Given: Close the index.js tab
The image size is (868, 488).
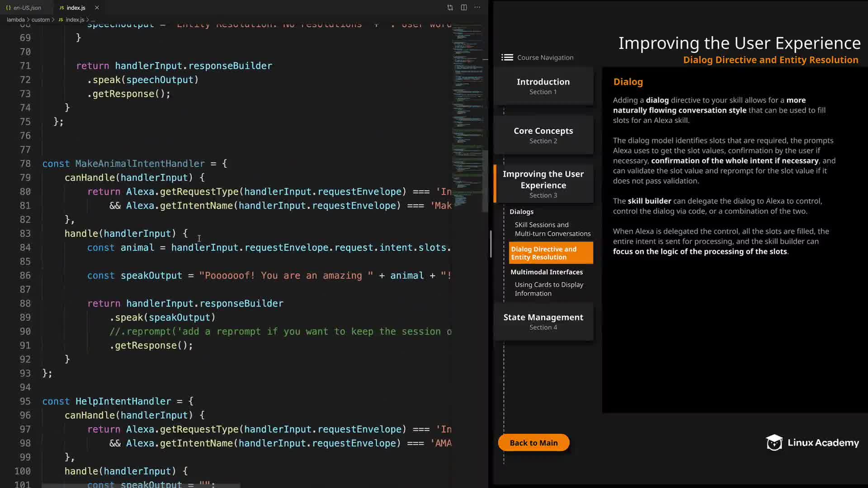Looking at the screenshot, I should pyautogui.click(x=97, y=8).
